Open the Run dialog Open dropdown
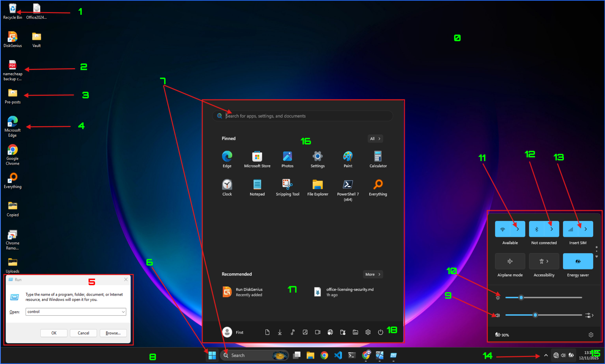 point(123,312)
